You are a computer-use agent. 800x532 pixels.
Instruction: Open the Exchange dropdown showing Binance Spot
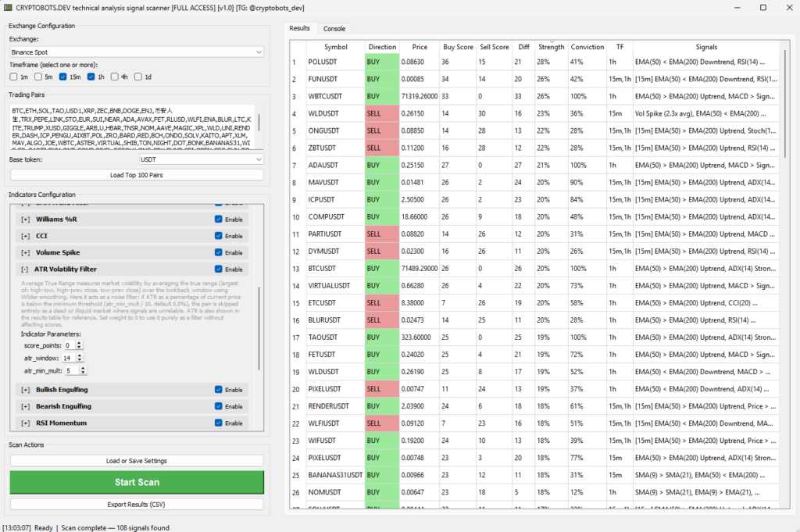coord(137,52)
